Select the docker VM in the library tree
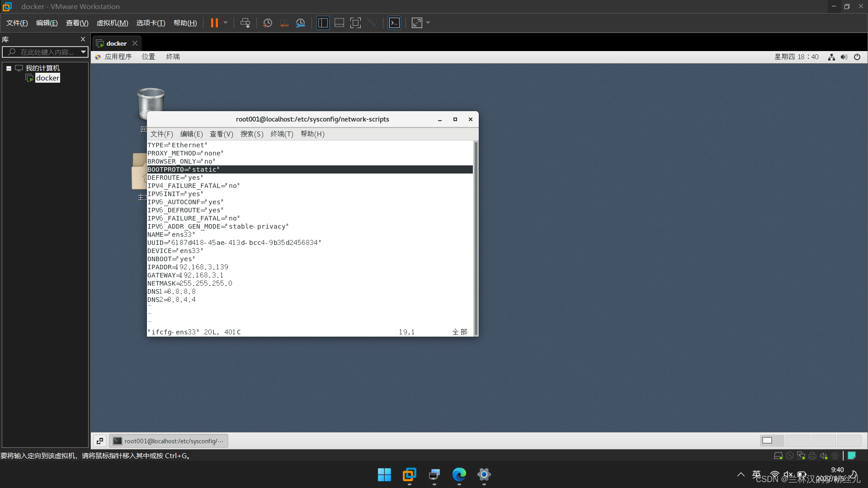Image resolution: width=868 pixels, height=488 pixels. pyautogui.click(x=47, y=78)
